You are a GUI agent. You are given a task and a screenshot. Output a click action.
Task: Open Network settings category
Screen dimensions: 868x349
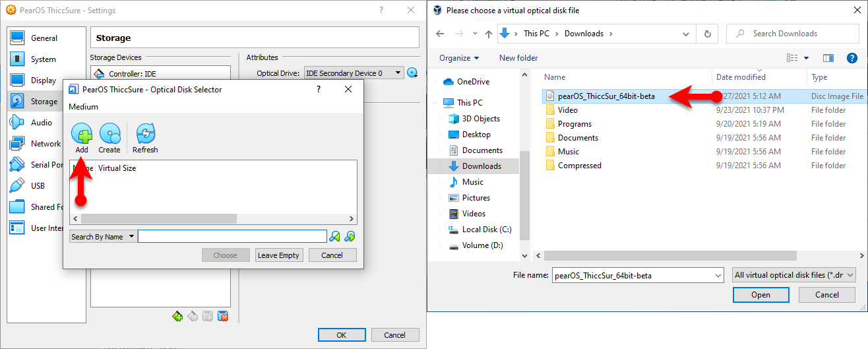click(x=45, y=144)
